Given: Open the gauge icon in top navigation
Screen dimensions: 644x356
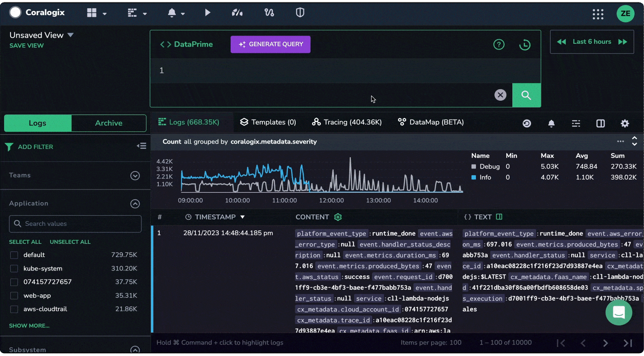Looking at the screenshot, I should pos(237,13).
